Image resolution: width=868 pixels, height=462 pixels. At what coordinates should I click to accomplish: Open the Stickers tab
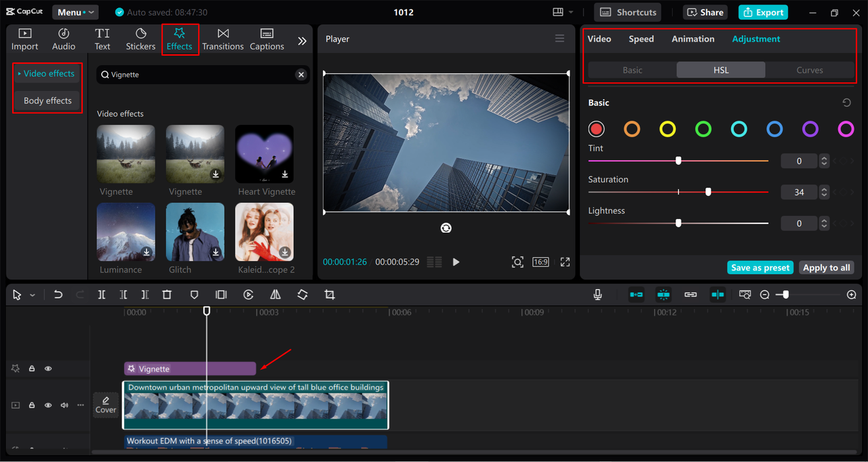tap(140, 39)
